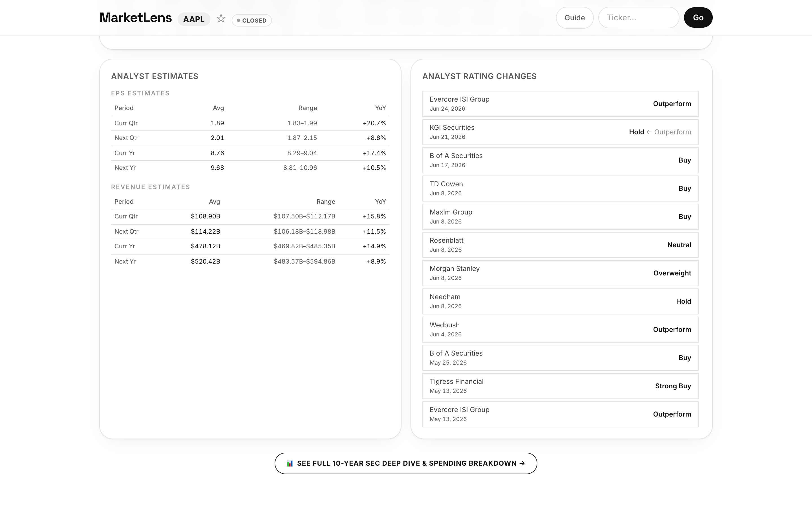Click the Neutral rating label

(x=679, y=245)
